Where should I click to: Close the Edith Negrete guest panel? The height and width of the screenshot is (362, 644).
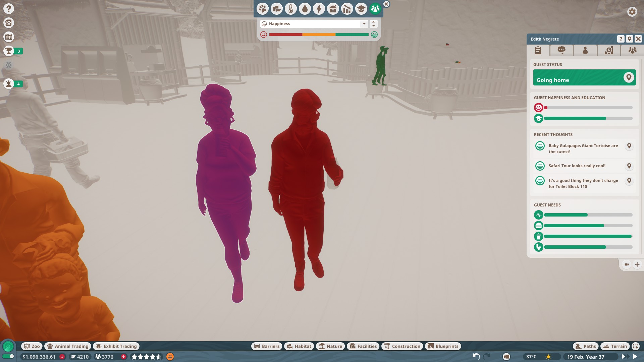pyautogui.click(x=638, y=39)
